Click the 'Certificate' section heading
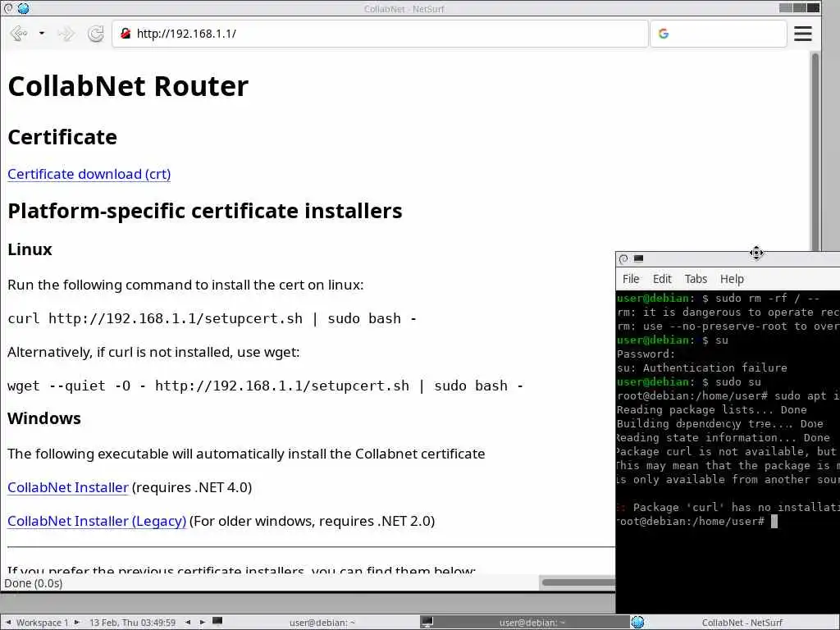 click(x=62, y=137)
